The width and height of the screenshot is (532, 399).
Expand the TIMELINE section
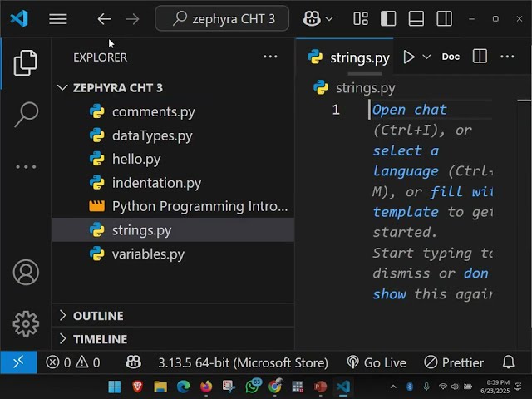click(173, 339)
